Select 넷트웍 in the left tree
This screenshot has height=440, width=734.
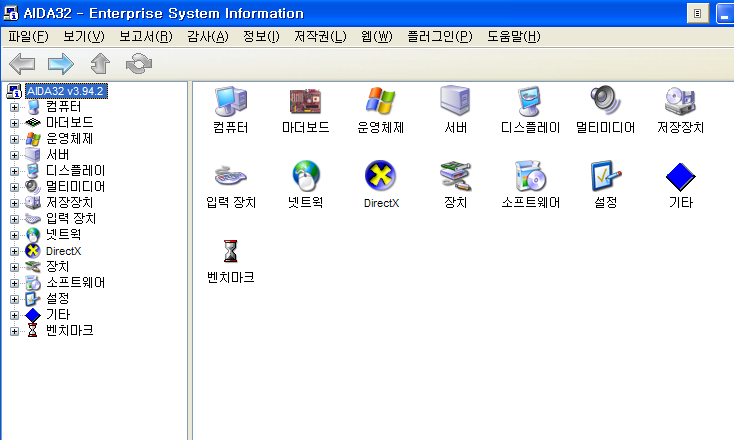(x=63, y=235)
